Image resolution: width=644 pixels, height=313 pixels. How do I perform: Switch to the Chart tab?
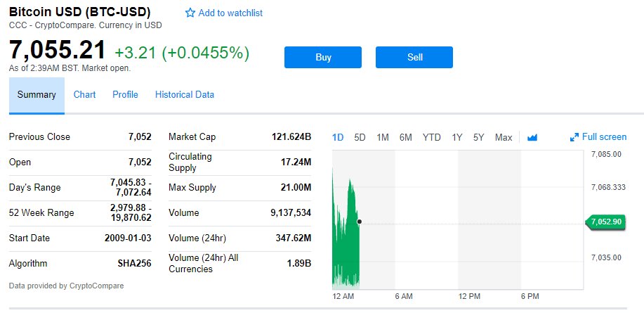click(84, 94)
